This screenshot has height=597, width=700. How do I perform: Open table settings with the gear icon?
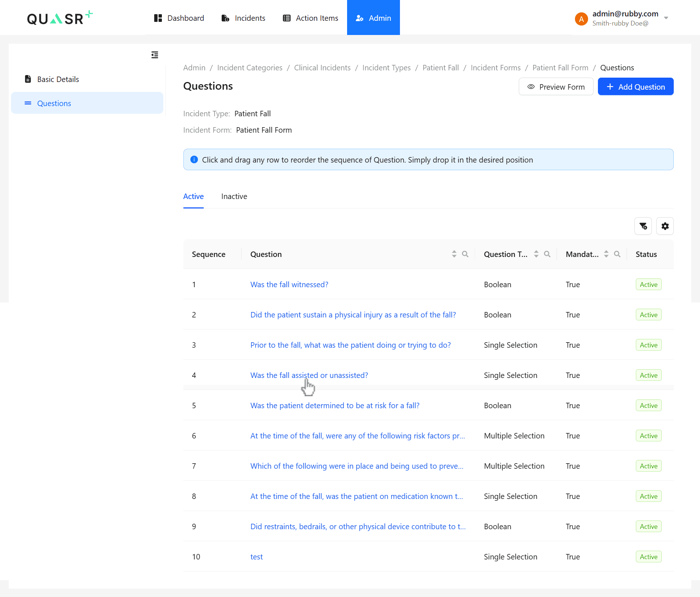click(x=665, y=226)
